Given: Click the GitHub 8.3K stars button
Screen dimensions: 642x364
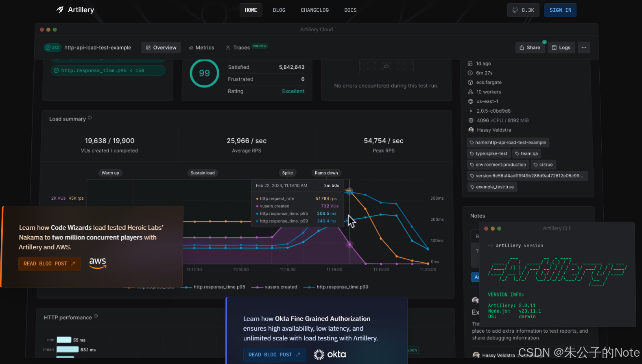Looking at the screenshot, I should point(523,10).
